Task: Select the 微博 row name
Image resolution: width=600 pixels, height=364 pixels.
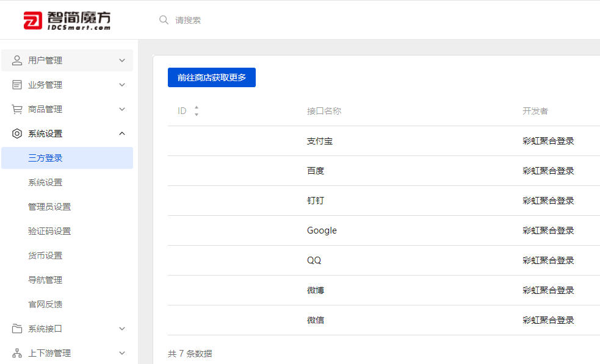Action: (x=316, y=290)
